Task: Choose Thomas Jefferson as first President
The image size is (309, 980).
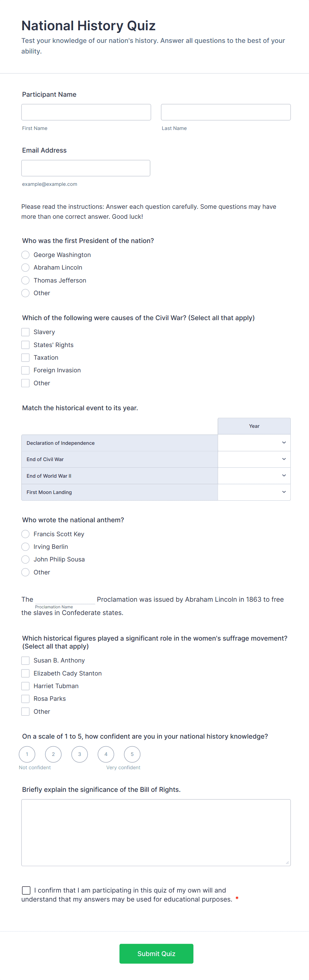Action: pos(26,280)
